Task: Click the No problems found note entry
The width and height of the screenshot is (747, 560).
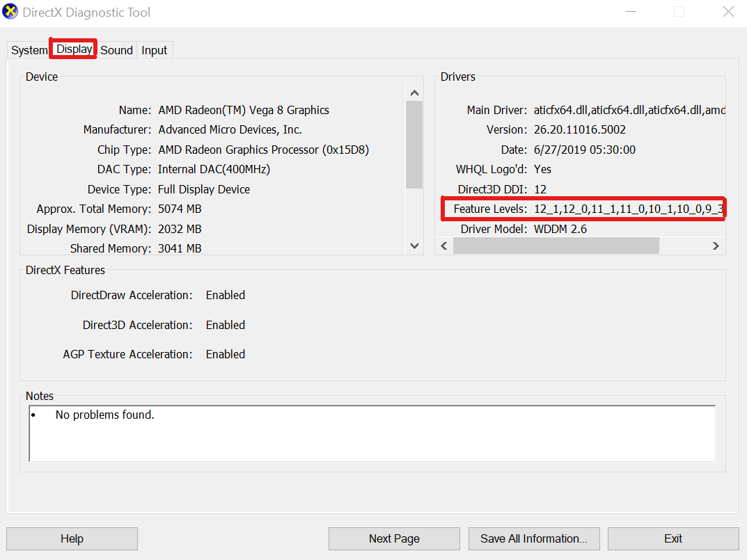Action: point(104,414)
